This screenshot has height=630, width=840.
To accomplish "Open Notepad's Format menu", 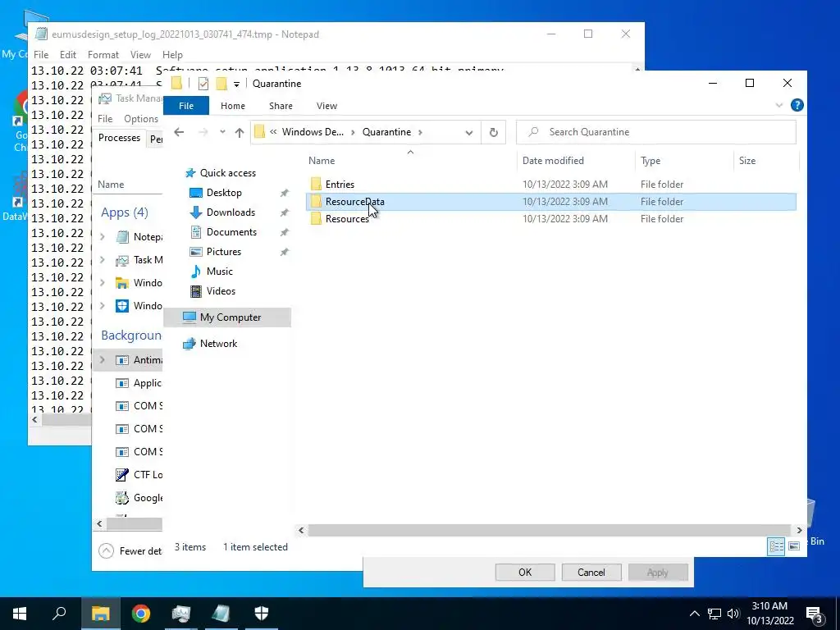I will 103,55.
